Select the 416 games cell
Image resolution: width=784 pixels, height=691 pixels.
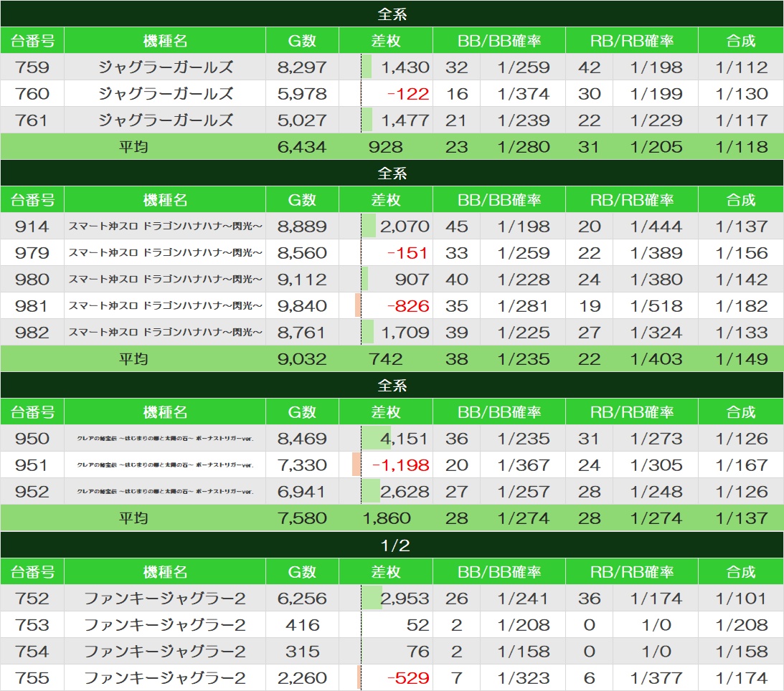point(302,624)
